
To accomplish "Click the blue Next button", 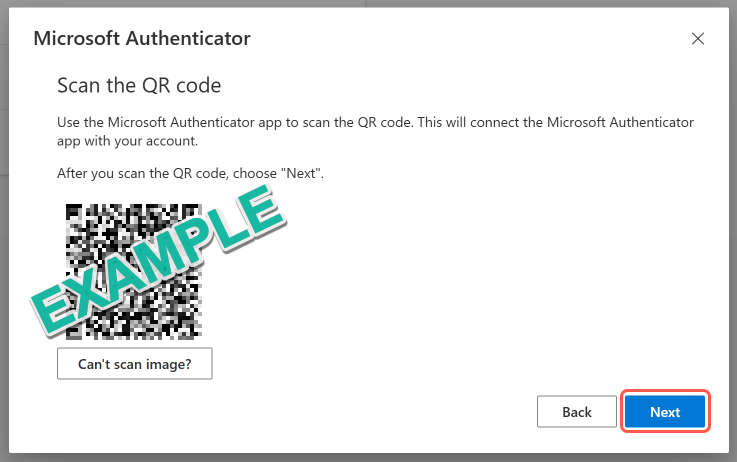I will [x=665, y=412].
